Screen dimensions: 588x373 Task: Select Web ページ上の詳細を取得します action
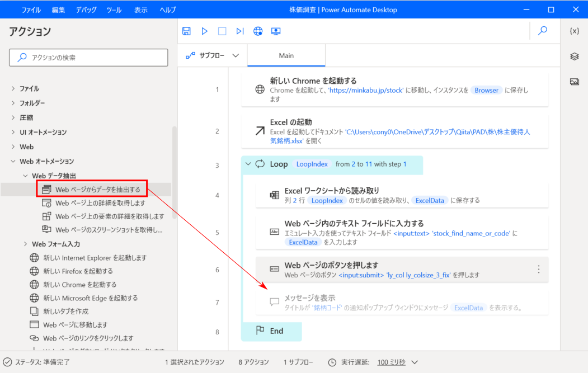pos(93,203)
